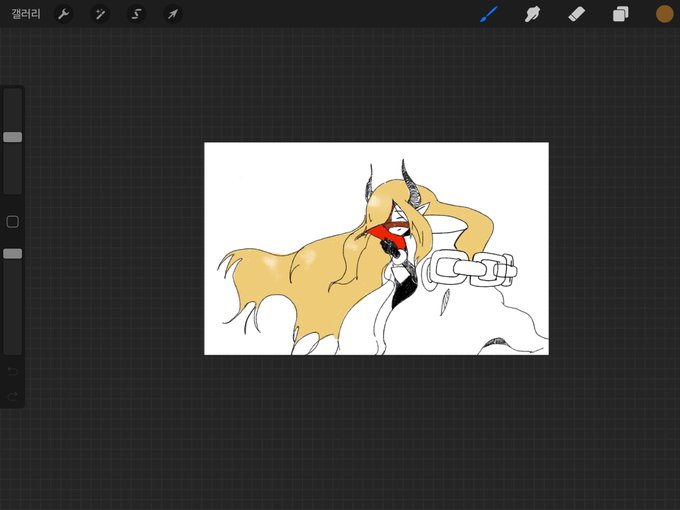Open the 갤러리 (Gallery) view
Viewport: 680px width, 510px height.
(26, 14)
